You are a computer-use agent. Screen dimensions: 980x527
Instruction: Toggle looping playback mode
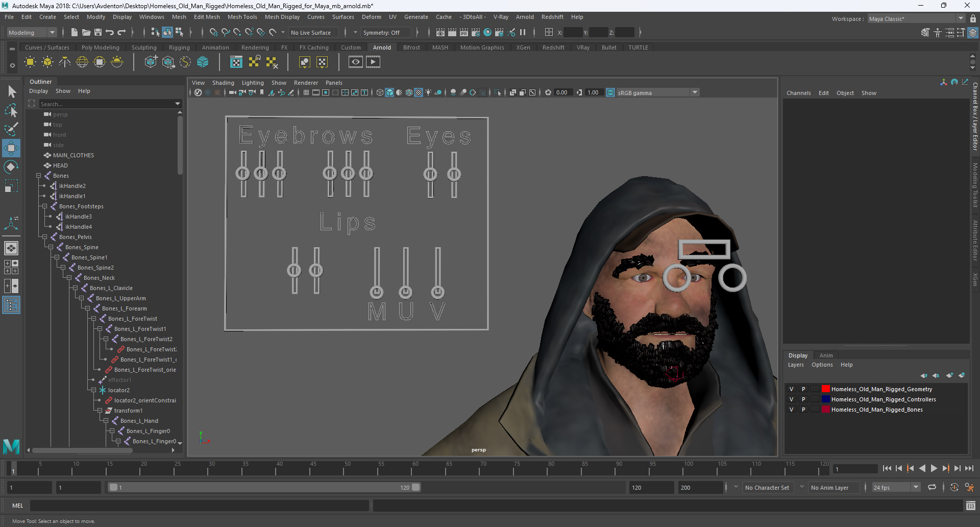click(932, 487)
